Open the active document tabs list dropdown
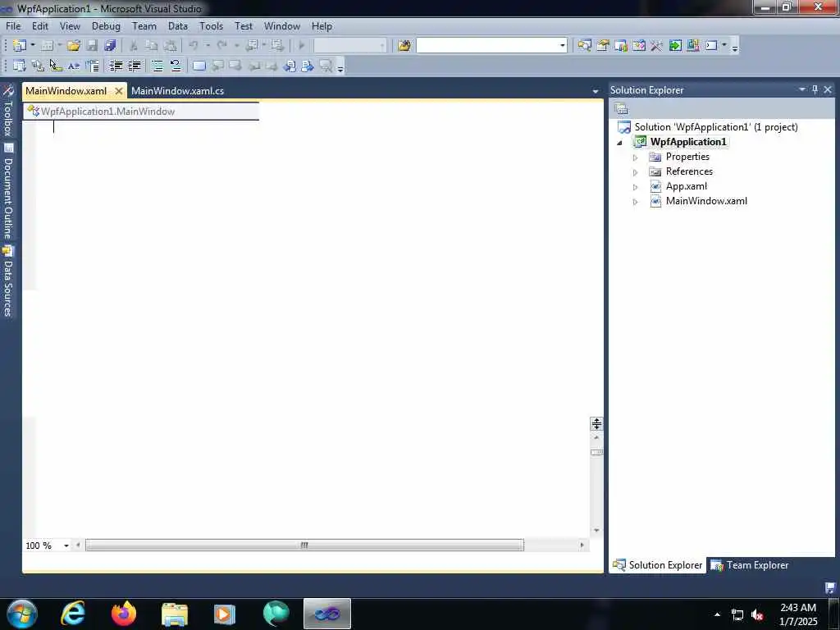 [596, 91]
